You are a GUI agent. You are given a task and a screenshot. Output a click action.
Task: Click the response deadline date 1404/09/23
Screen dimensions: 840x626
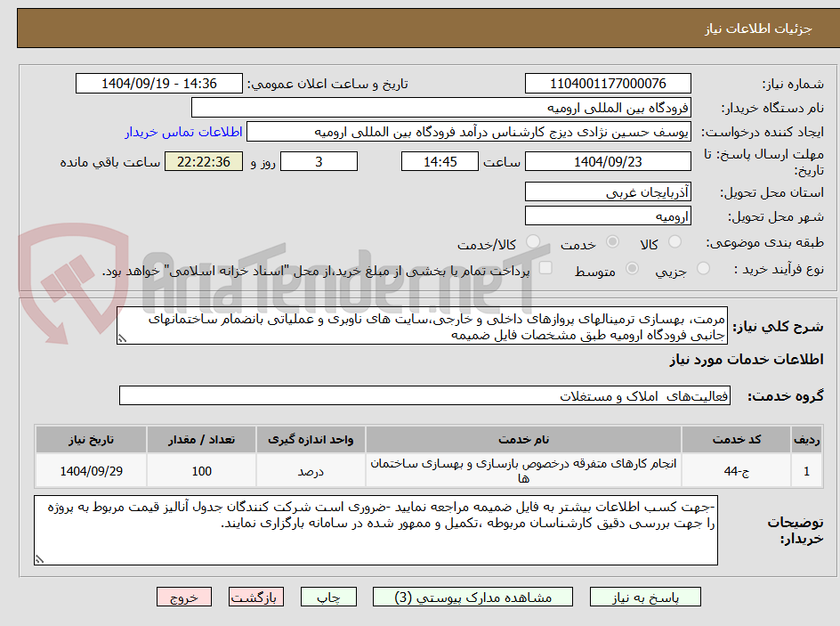[x=608, y=161]
